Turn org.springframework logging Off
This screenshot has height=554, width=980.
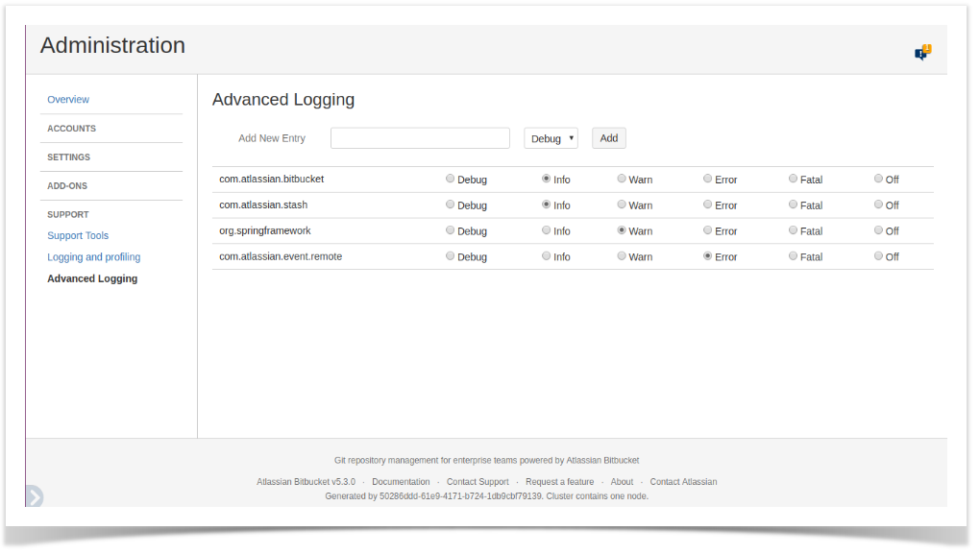(x=878, y=229)
